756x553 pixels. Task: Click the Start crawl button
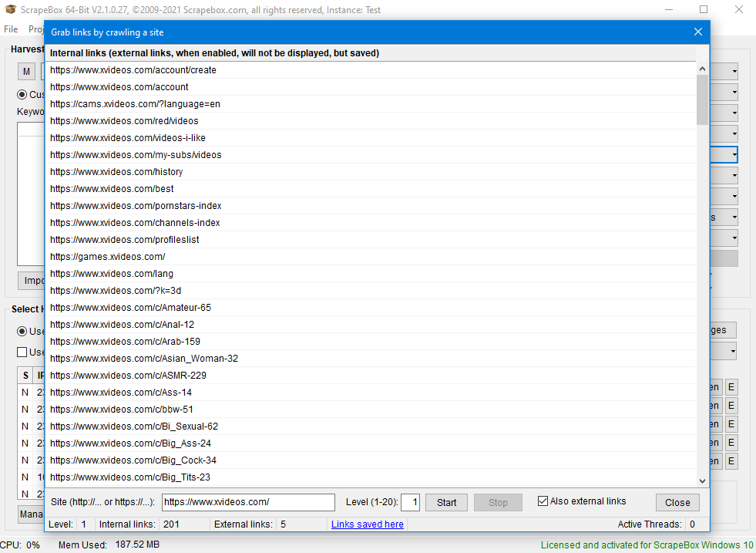click(446, 502)
